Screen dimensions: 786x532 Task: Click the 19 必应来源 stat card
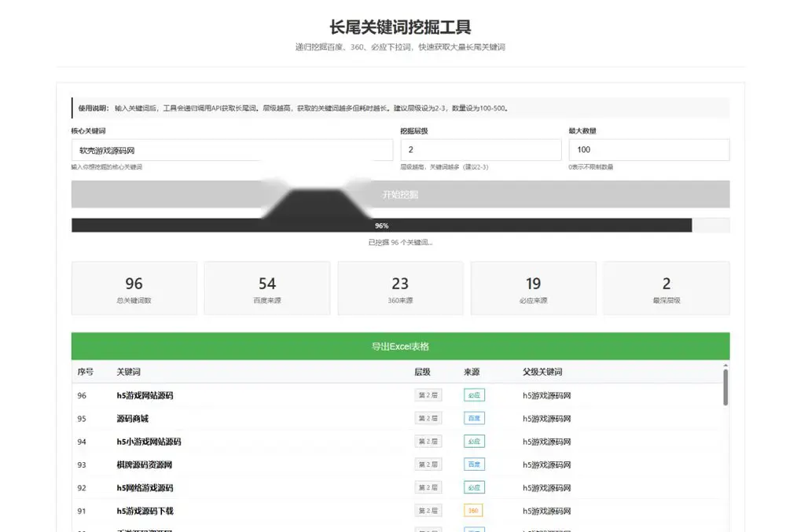click(534, 288)
